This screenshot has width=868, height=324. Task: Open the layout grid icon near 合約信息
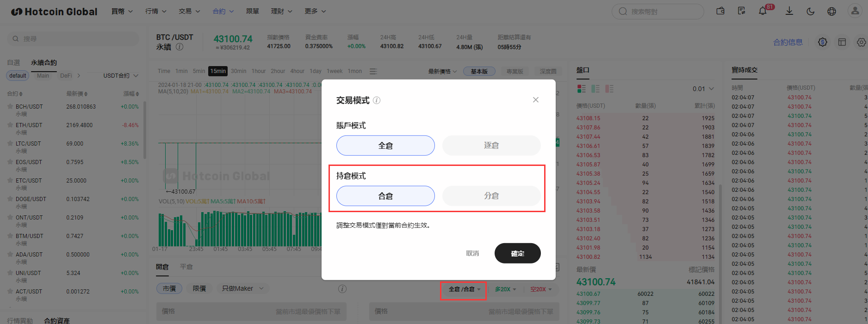click(x=842, y=42)
